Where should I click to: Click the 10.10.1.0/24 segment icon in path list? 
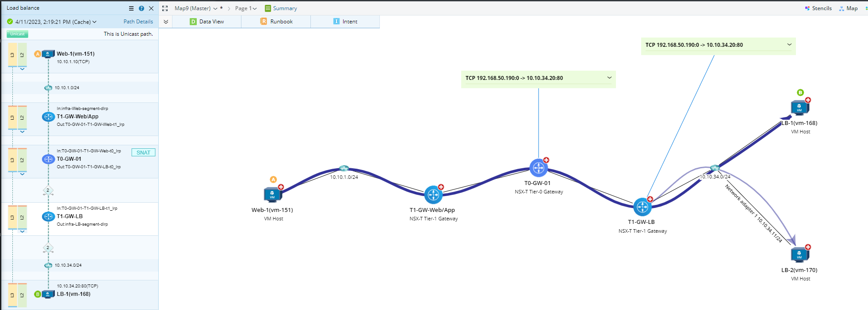pos(48,88)
